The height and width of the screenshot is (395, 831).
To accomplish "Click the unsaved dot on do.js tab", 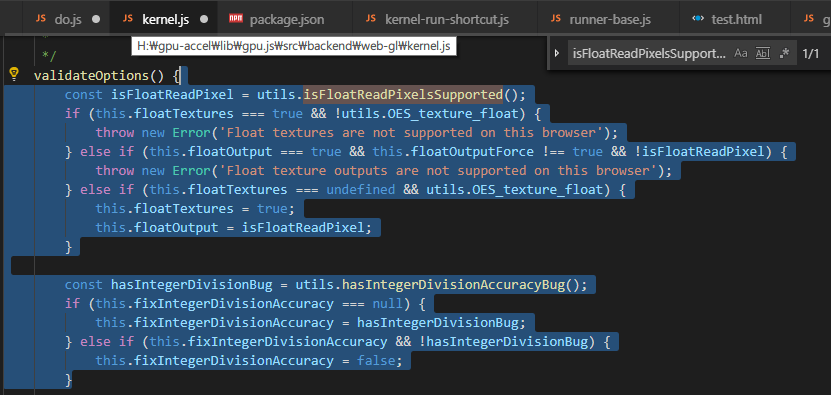I will pos(96,20).
